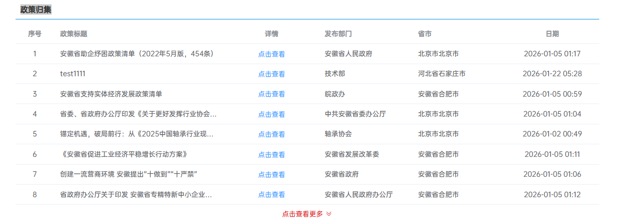Click 点击查看 link in row 8
Screen dimensions: 644x222
point(271,194)
